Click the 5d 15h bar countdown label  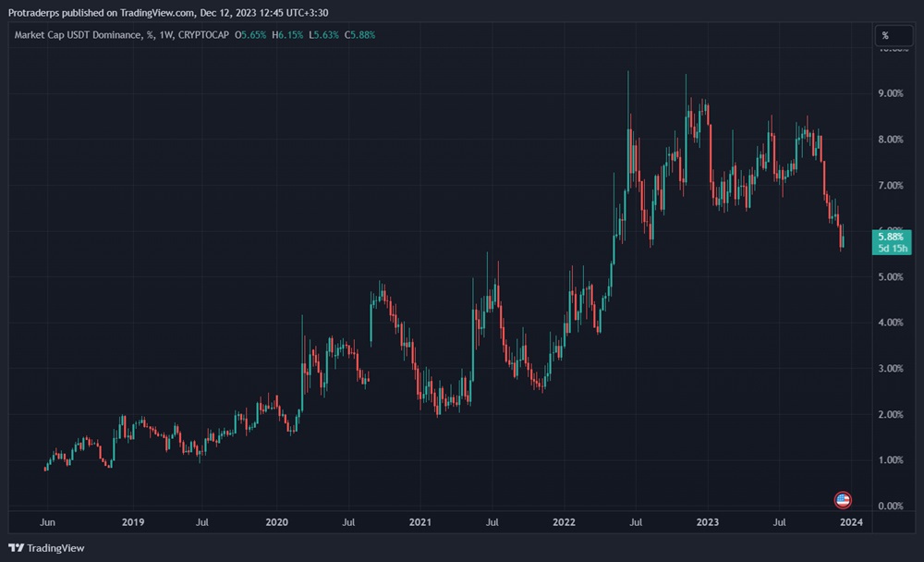(890, 248)
